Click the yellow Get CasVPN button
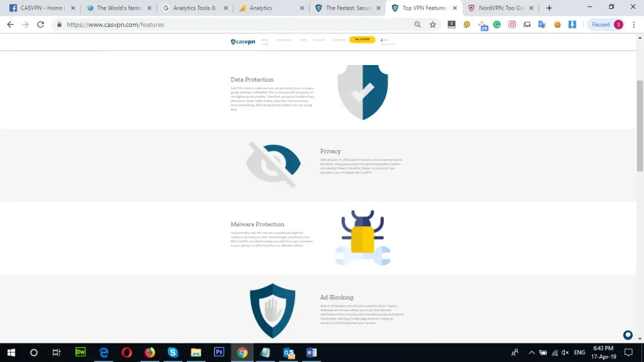Image resolution: width=644 pixels, height=362 pixels. pos(362,39)
